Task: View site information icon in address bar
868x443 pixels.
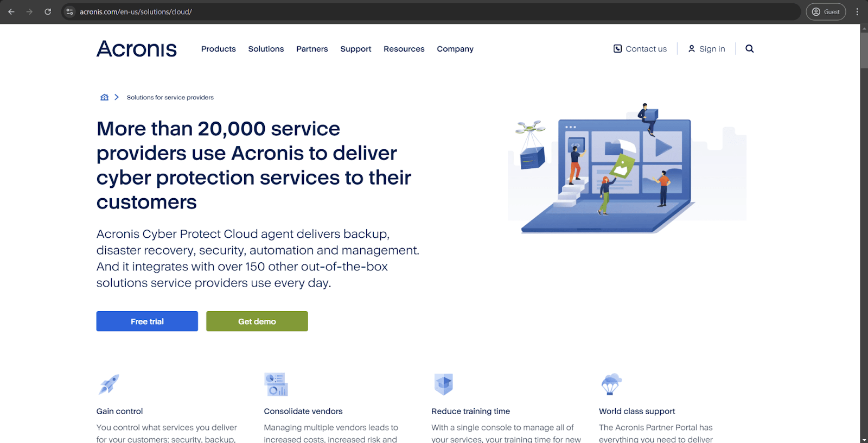Action: (69, 11)
